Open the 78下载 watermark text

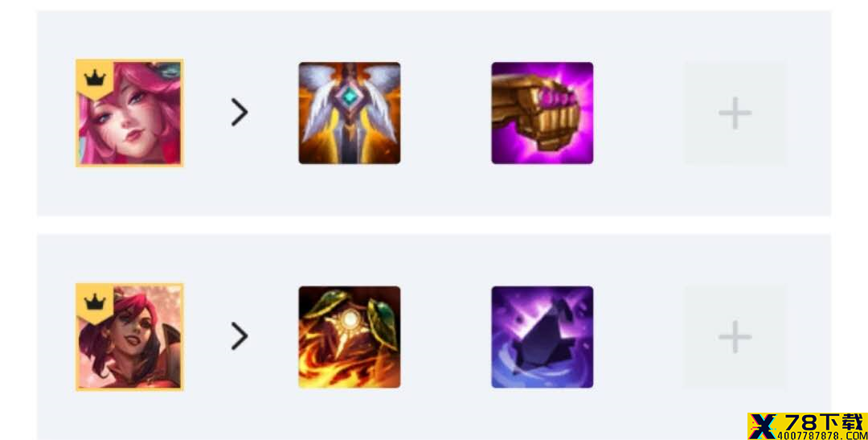pyautogui.click(x=821, y=422)
